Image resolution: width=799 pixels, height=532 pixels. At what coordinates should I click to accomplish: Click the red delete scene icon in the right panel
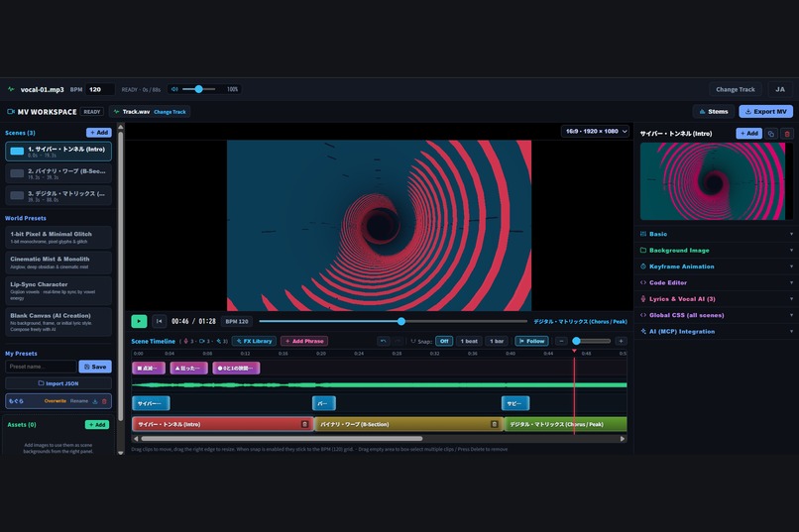pyautogui.click(x=787, y=134)
